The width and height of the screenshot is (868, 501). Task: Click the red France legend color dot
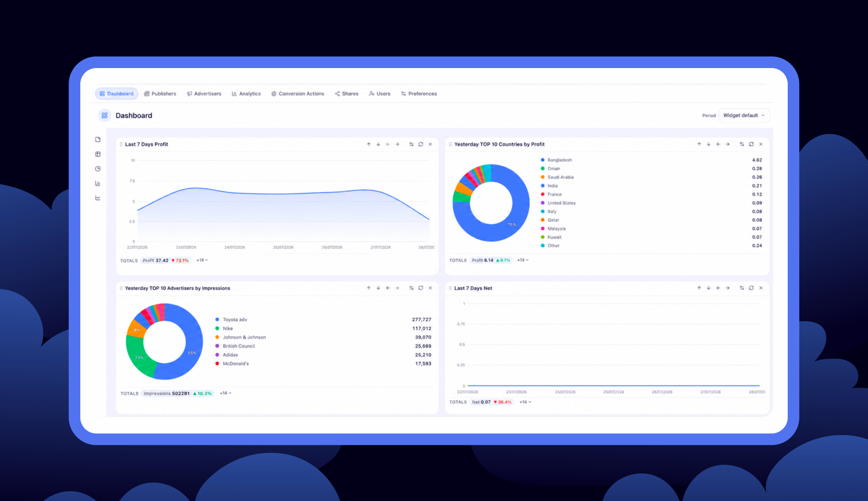542,194
